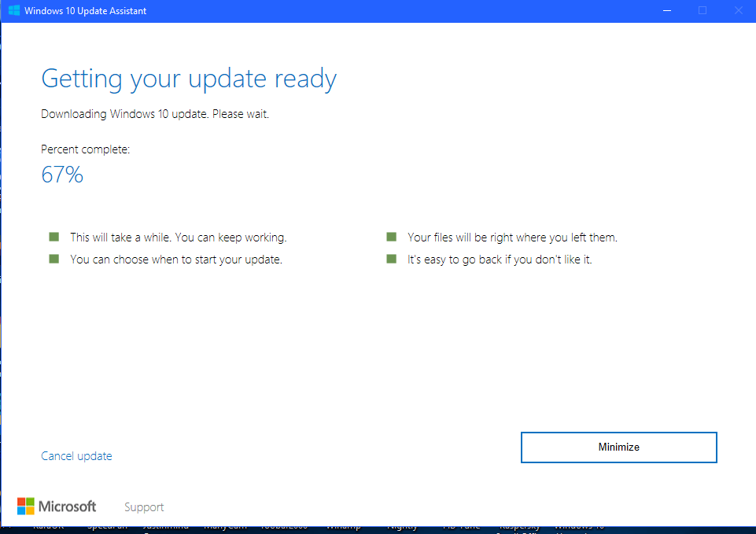Click the Minimize button
The height and width of the screenshot is (534, 756).
pyautogui.click(x=618, y=447)
